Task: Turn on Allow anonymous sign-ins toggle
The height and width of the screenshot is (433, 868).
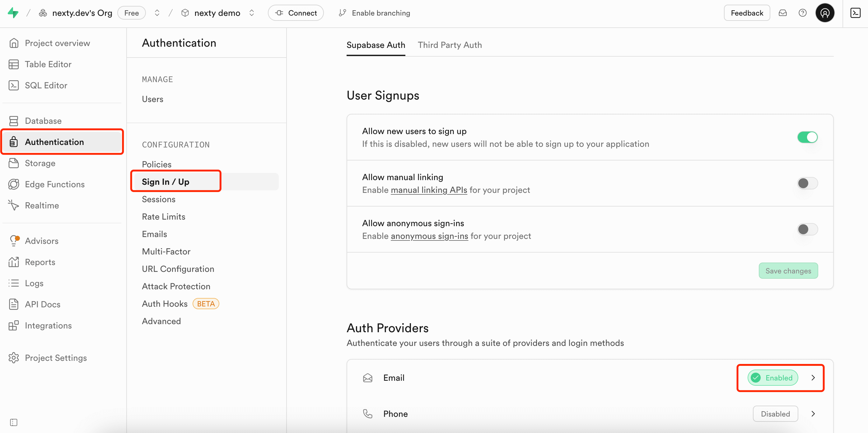Action: tap(807, 230)
